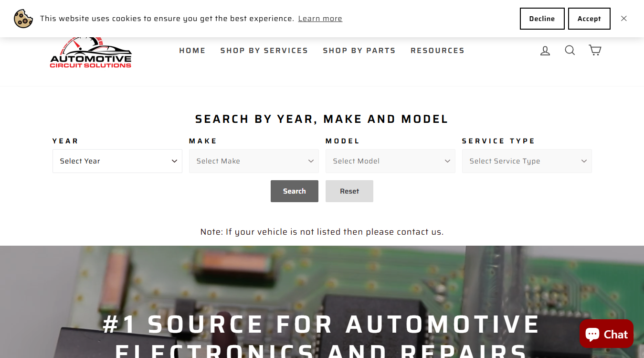Open the site search magnifier icon

click(570, 50)
